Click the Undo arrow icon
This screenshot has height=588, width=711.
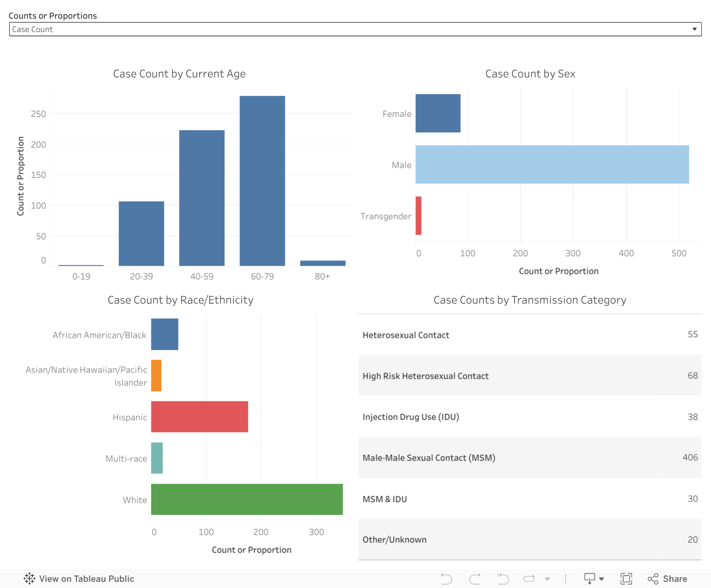click(446, 579)
